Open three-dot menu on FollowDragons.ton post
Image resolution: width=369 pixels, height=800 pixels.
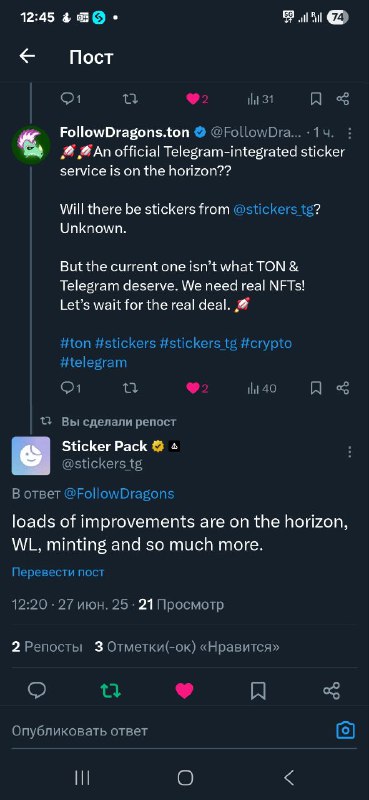coord(350,133)
